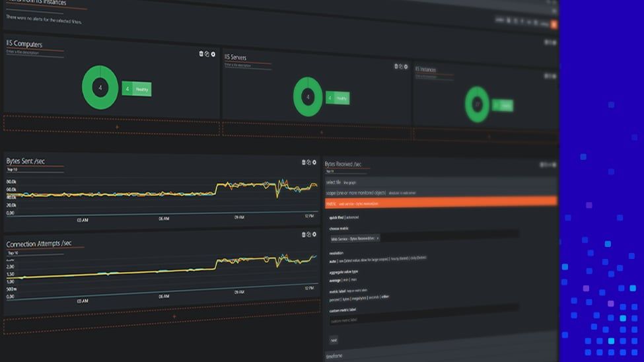Click the green IIS Servers donut chart
The image size is (644, 362).
307,97
